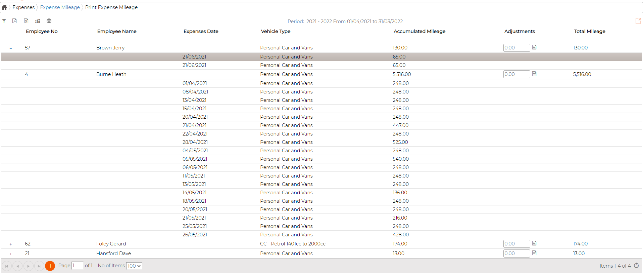Click the Items 1-4 of 4 label
Viewport: 644px width, 273px height.
coord(615,266)
